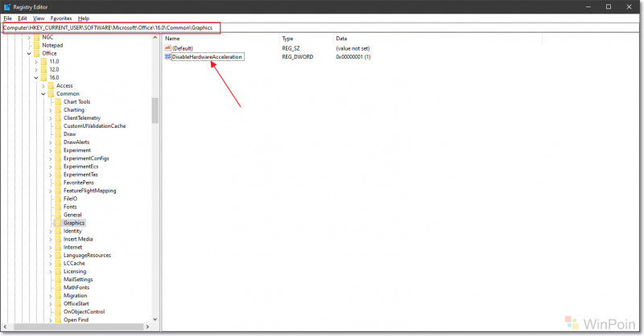Select the Chart Tools key
Image resolution: width=644 pixels, height=336 pixels.
(76, 102)
